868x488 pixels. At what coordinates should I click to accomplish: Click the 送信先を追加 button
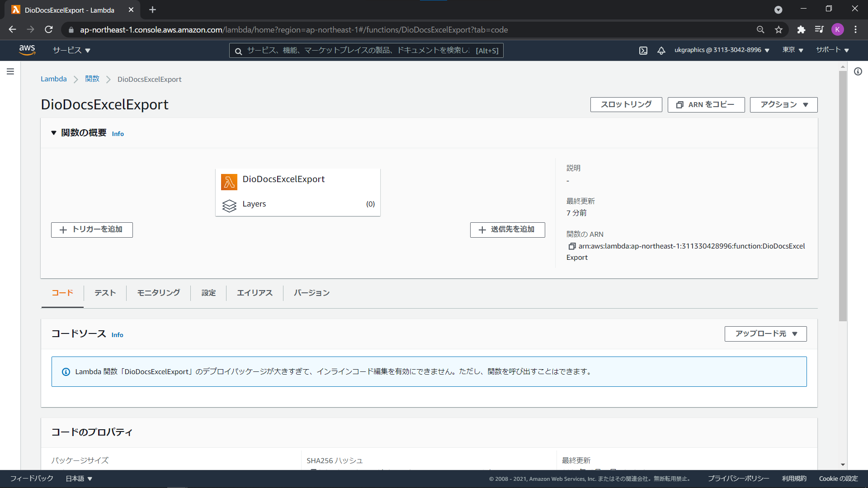point(507,230)
